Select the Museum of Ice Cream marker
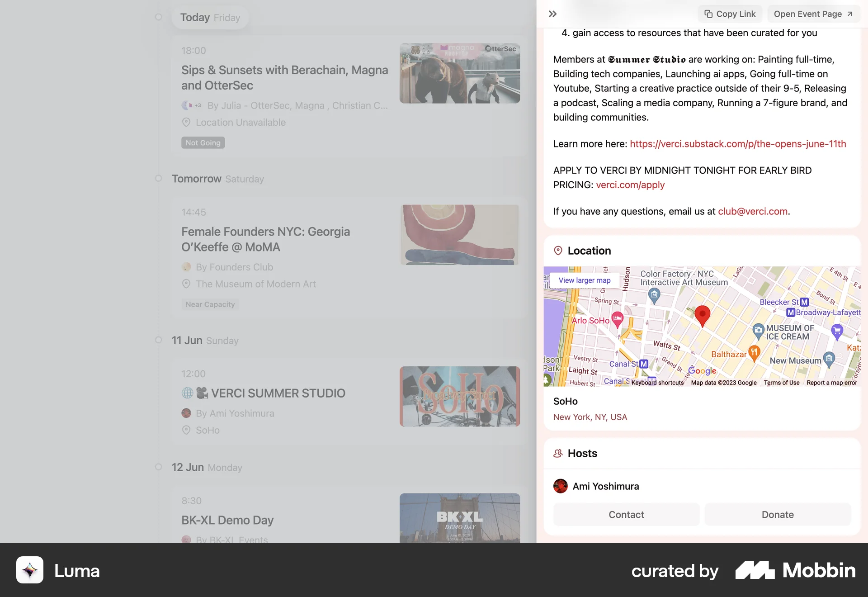The width and height of the screenshot is (868, 597). tap(758, 331)
